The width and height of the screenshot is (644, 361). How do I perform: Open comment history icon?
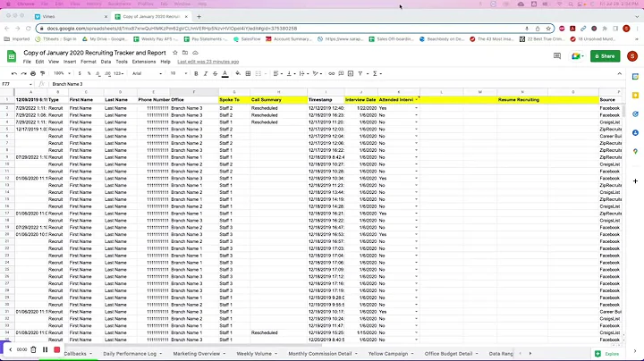pos(557,55)
